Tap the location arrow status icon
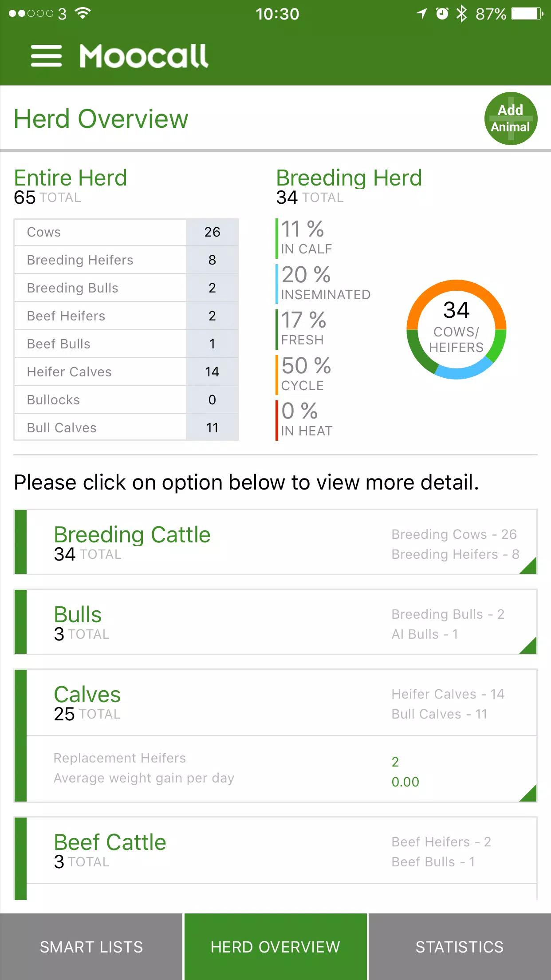551x980 pixels. pyautogui.click(x=421, y=14)
